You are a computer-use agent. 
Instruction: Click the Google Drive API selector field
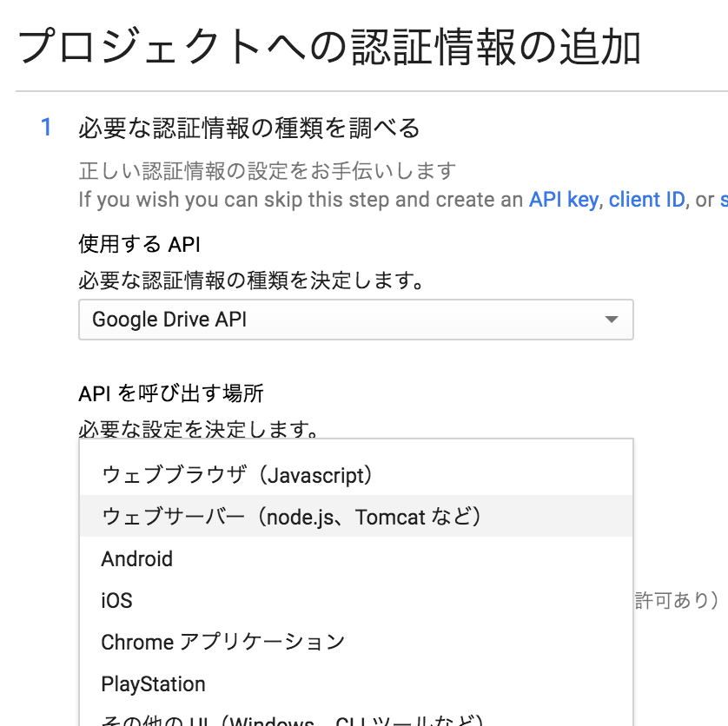point(261,320)
